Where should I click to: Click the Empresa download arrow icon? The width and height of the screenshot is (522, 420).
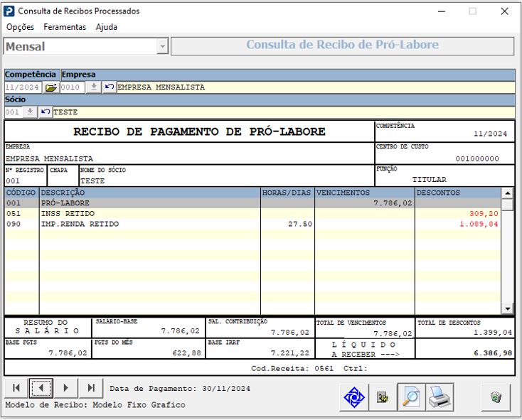(x=94, y=87)
